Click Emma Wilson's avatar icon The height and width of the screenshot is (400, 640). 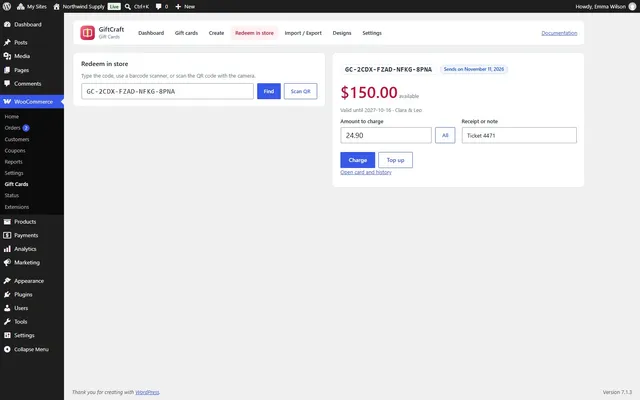[x=632, y=7]
